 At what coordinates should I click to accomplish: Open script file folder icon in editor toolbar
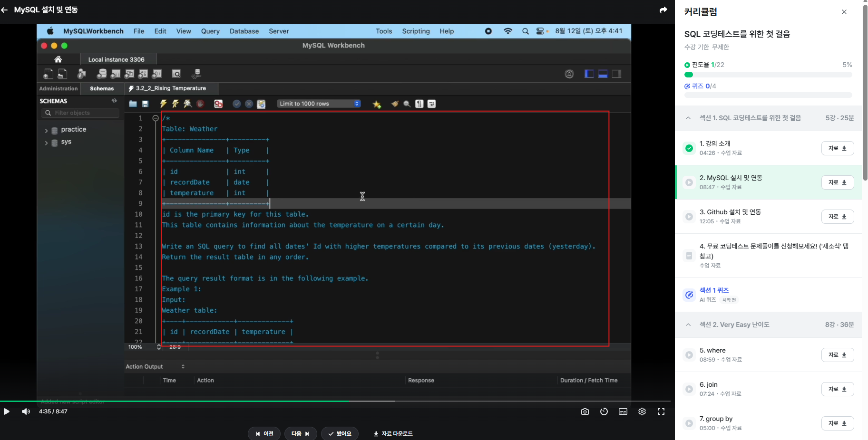pyautogui.click(x=133, y=104)
